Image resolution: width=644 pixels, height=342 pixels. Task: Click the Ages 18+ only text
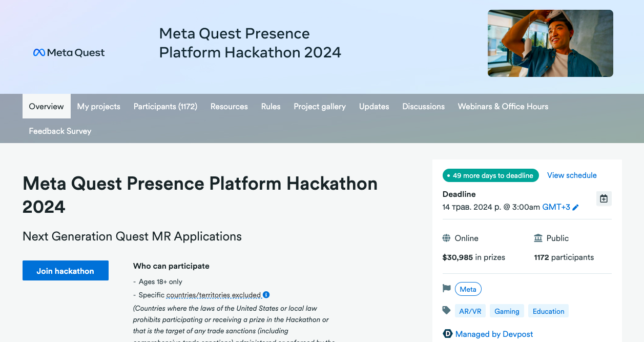point(160,281)
